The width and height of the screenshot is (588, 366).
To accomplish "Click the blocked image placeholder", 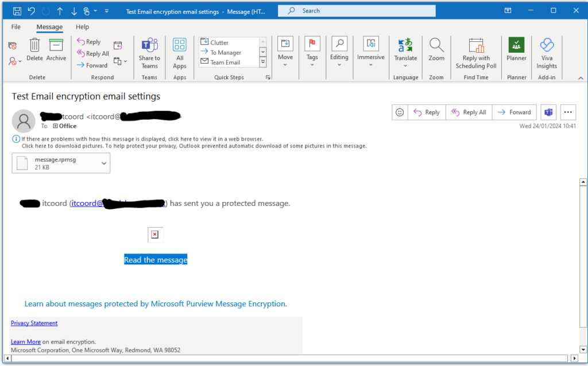I will tap(155, 235).
